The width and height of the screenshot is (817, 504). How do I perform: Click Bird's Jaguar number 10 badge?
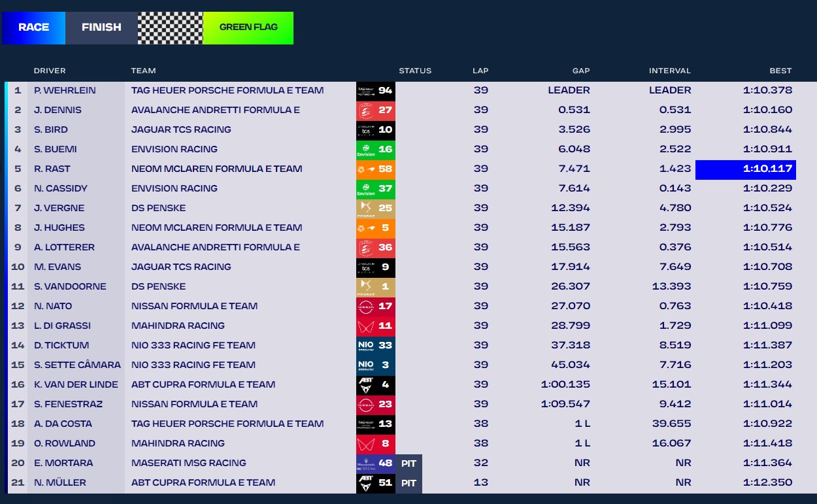point(376,129)
